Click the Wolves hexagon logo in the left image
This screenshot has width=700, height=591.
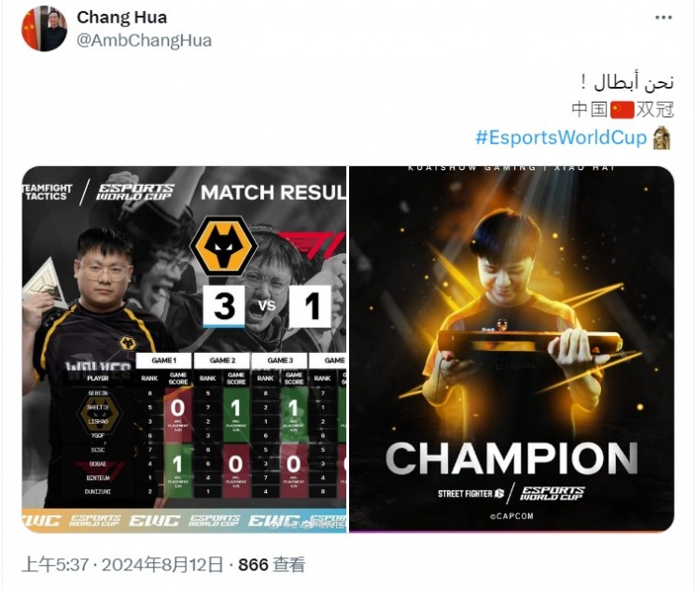click(224, 246)
